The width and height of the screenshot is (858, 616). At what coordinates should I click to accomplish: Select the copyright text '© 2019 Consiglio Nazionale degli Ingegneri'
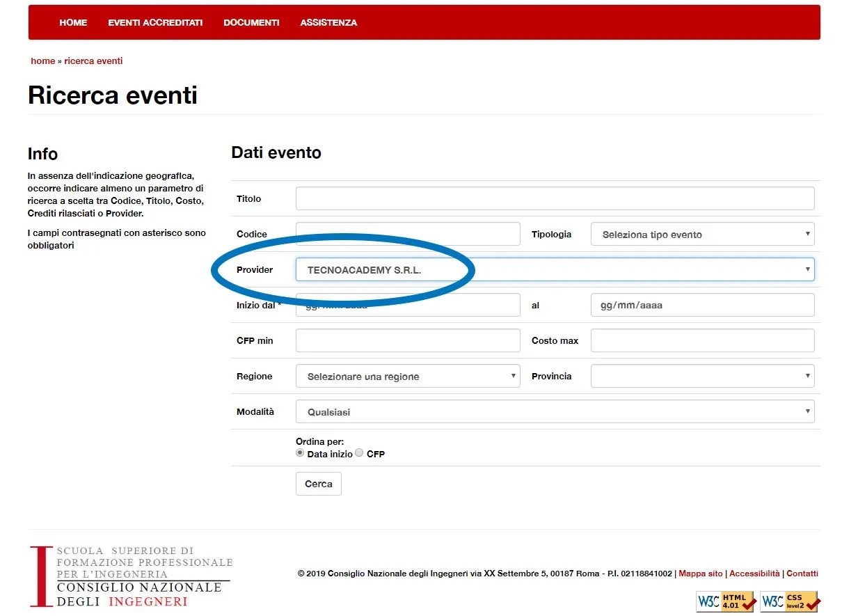tap(383, 574)
